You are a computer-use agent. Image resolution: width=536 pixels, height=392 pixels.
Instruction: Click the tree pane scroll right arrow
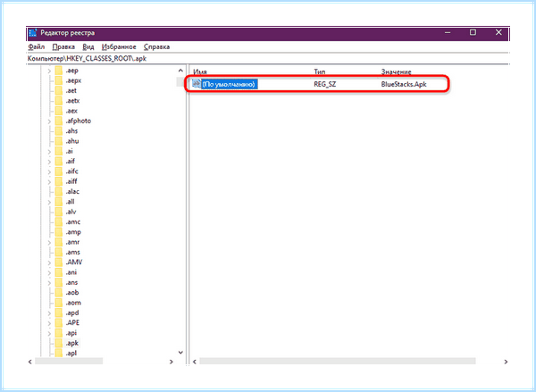(172, 362)
